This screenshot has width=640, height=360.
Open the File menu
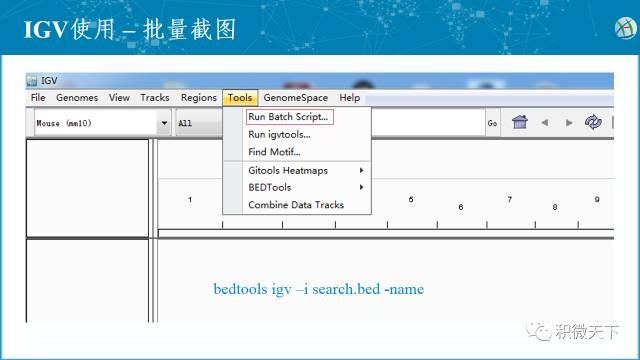(38, 98)
